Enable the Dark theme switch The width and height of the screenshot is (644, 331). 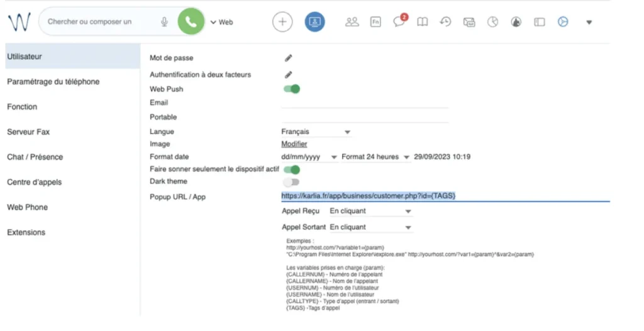tap(291, 182)
